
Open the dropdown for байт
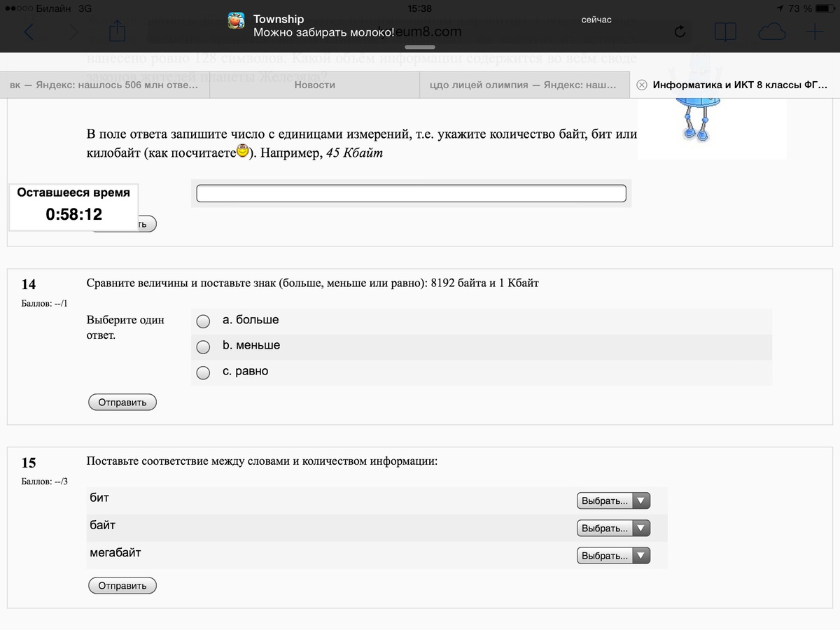click(x=614, y=528)
